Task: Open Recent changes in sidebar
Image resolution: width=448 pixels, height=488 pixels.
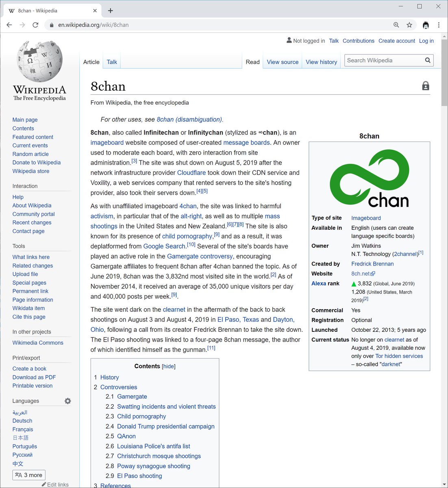Action: [x=32, y=222]
